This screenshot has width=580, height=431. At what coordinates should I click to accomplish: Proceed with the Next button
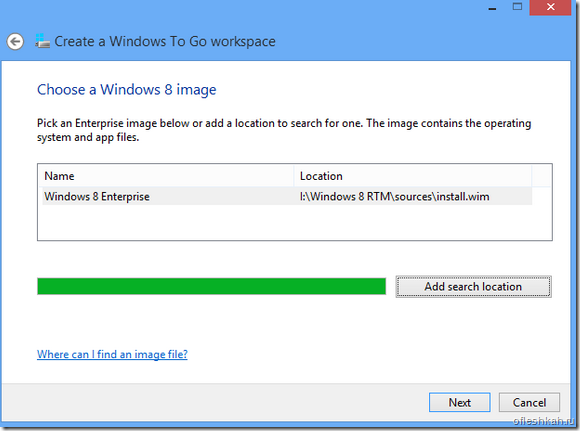(460, 402)
